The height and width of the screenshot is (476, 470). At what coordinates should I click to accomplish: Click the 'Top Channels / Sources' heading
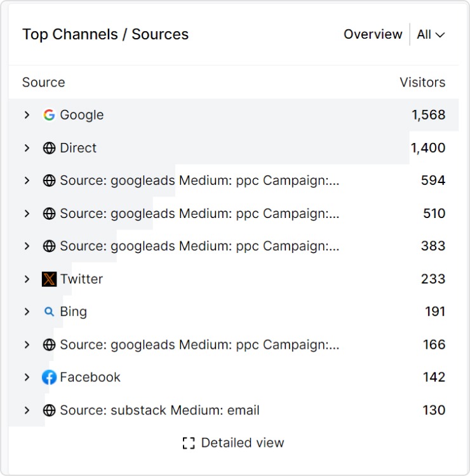pos(105,34)
